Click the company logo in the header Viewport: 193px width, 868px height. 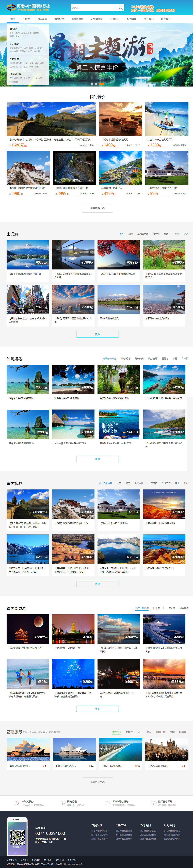click(x=28, y=7)
